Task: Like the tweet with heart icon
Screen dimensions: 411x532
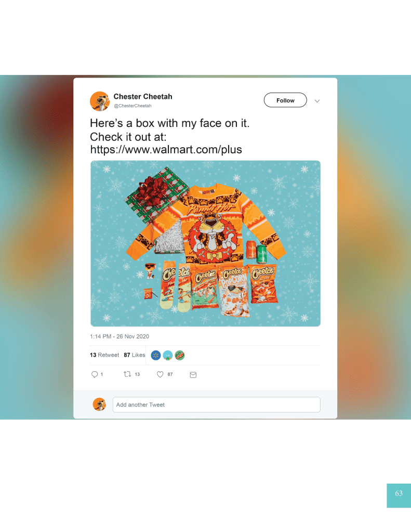Action: coord(160,374)
